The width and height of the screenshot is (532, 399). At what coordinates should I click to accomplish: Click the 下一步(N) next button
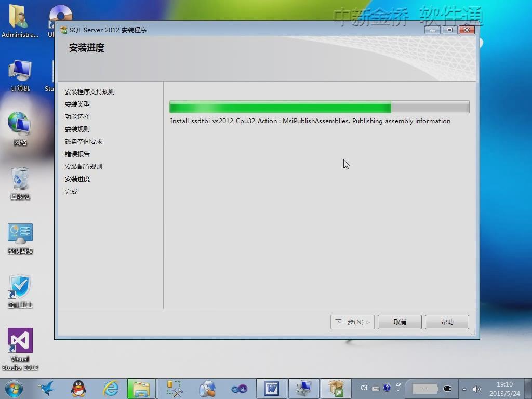coord(352,322)
